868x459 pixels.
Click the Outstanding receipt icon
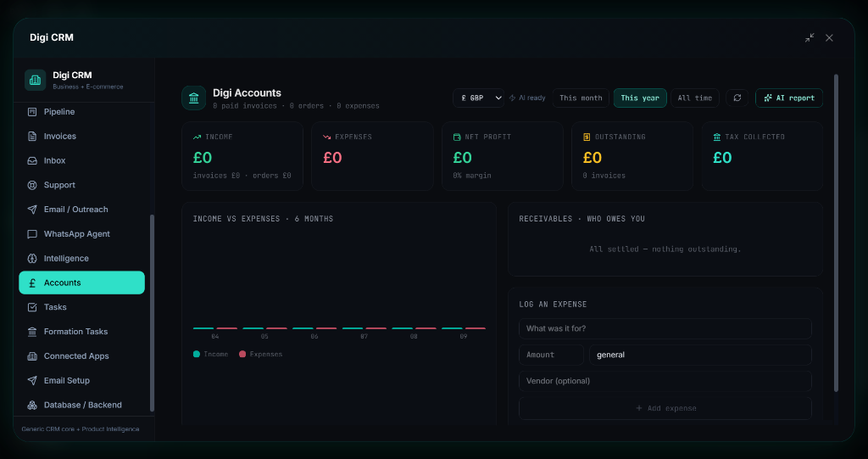pyautogui.click(x=587, y=137)
